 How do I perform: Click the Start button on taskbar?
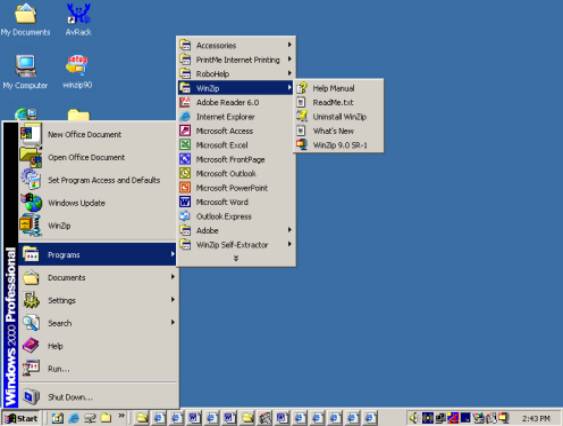click(x=22, y=418)
